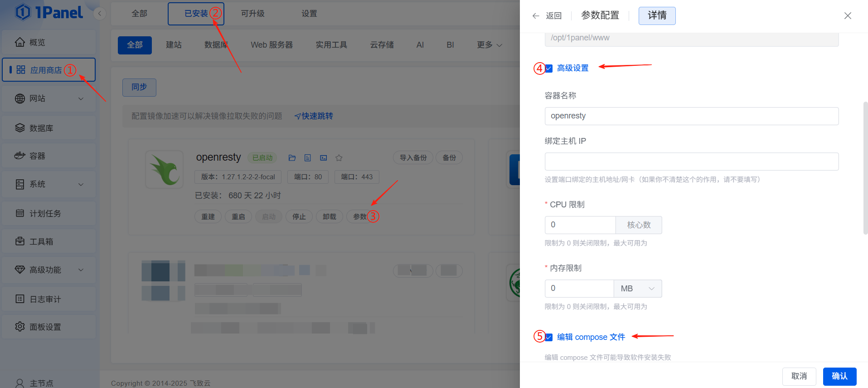Filter apps by 数据库 category
Image resolution: width=868 pixels, height=388 pixels.
click(x=216, y=45)
